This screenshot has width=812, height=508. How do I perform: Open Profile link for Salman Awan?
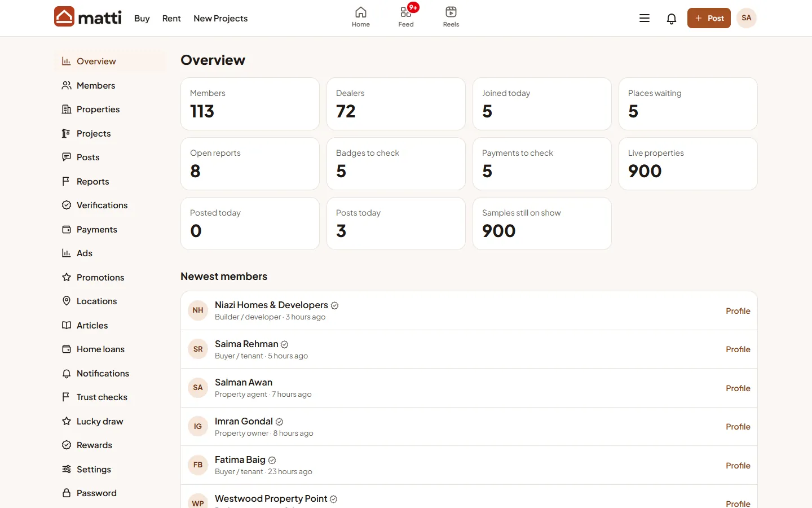tap(738, 388)
